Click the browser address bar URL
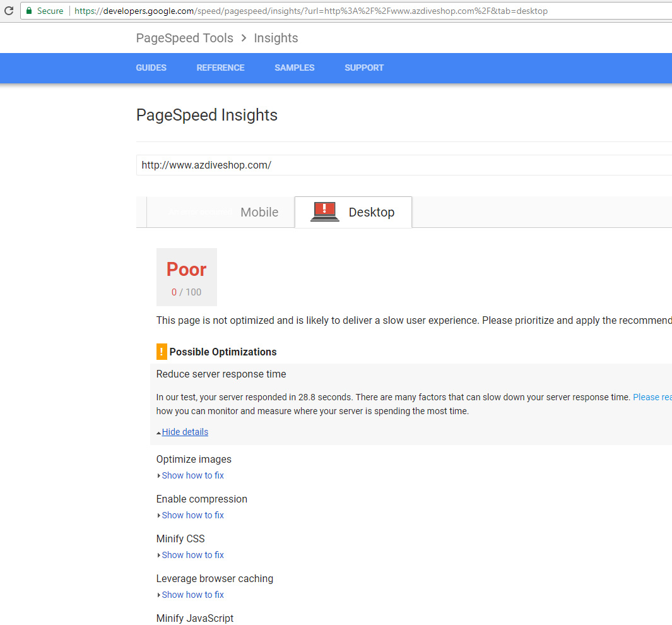The height and width of the screenshot is (625, 672). pos(310,11)
